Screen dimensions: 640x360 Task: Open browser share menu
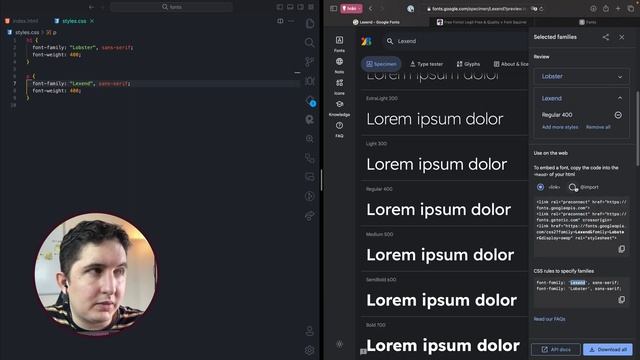tap(606, 8)
